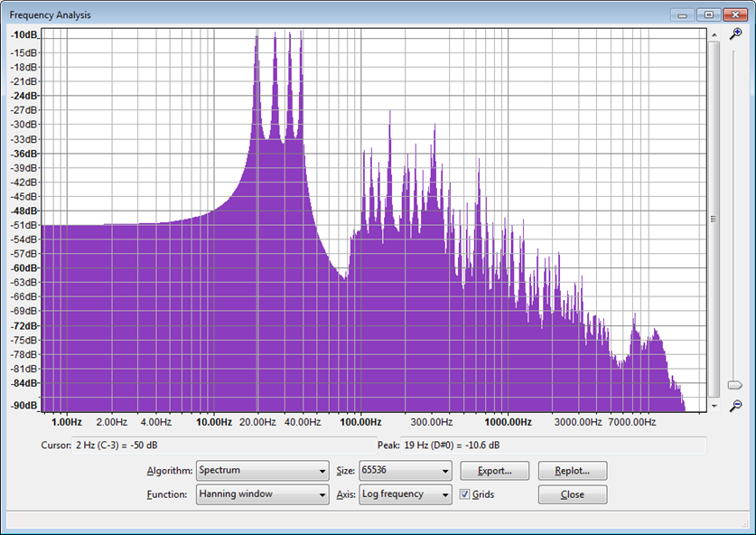Click the -84dB axis label
756x535 pixels.
(x=24, y=383)
